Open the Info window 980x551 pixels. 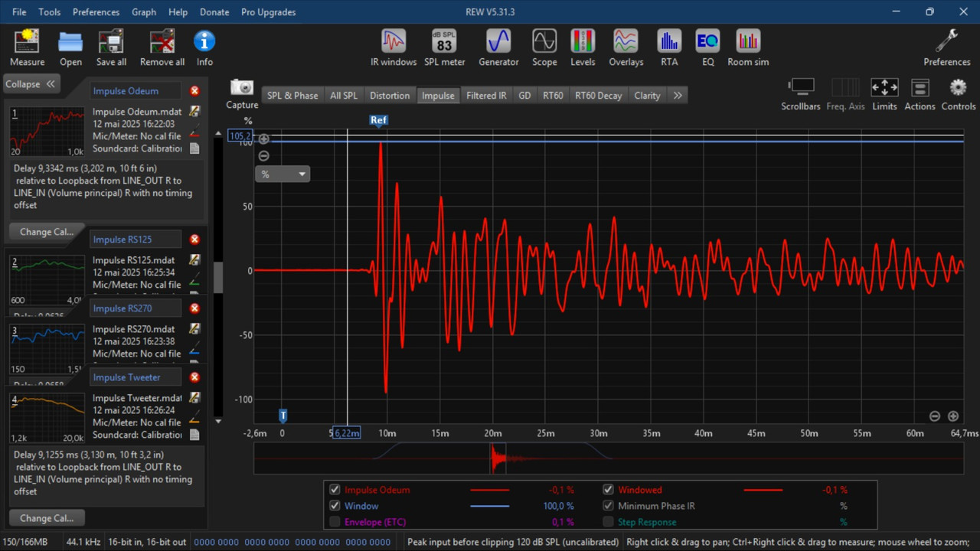pyautogui.click(x=204, y=47)
